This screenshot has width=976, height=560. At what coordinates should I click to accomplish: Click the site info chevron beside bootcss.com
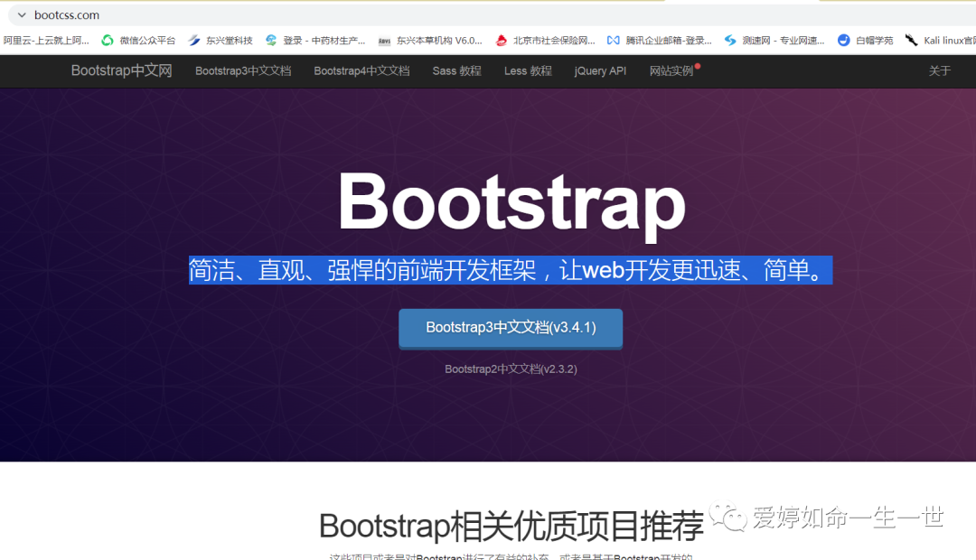coord(22,15)
